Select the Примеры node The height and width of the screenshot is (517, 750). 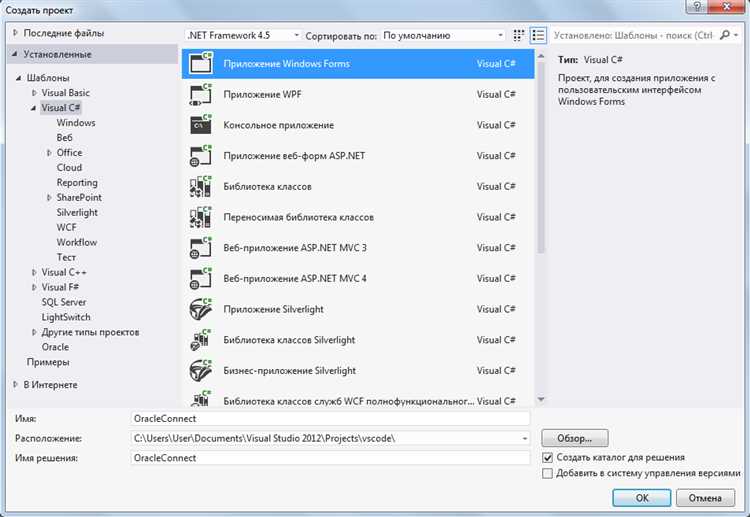pyautogui.click(x=48, y=362)
